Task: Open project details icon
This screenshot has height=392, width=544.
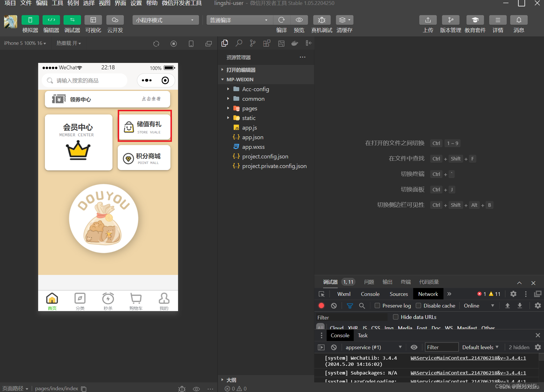Action: pos(498,20)
